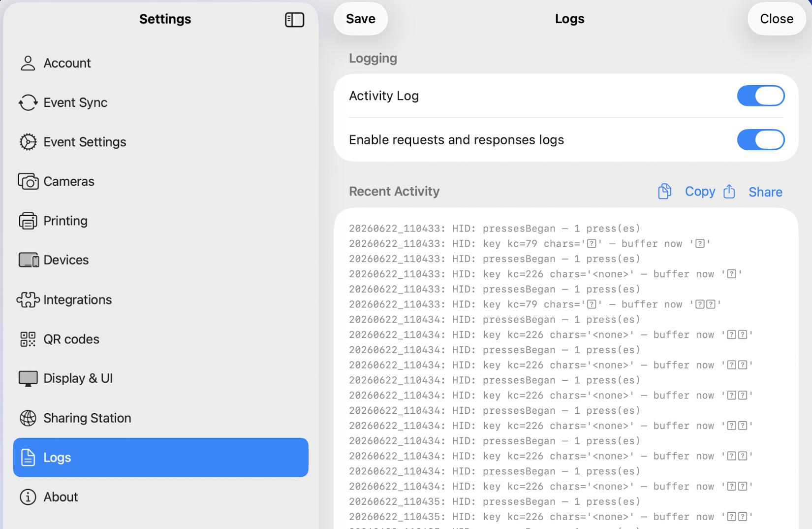812x529 pixels.
Task: Click the Display & UI monitor icon
Action: click(28, 378)
